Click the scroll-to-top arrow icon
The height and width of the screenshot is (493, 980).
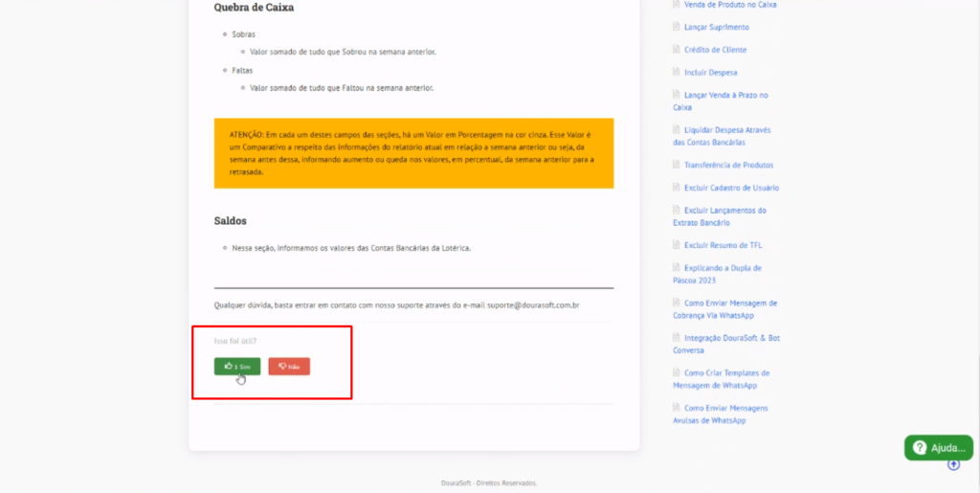click(x=953, y=464)
